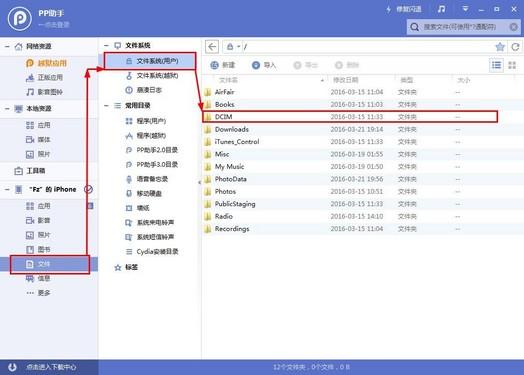Collapse the 常用目录 tree group
524x375 pixels.
(x=106, y=106)
